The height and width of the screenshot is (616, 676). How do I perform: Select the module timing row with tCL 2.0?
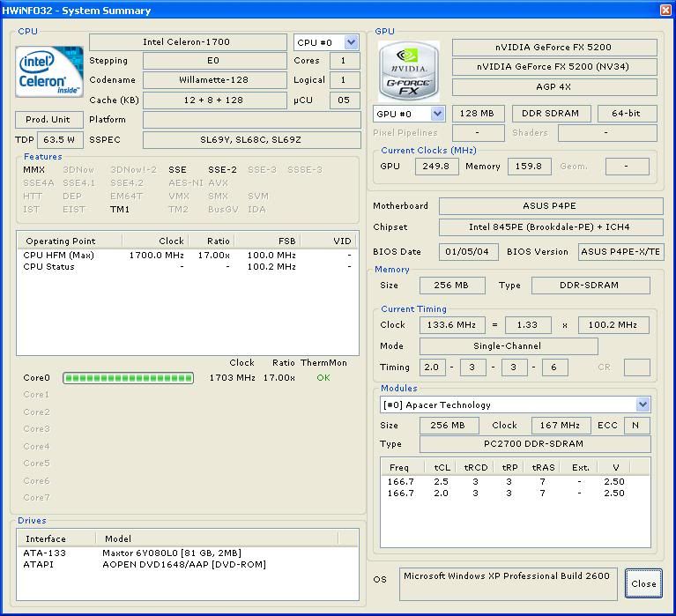[516, 494]
